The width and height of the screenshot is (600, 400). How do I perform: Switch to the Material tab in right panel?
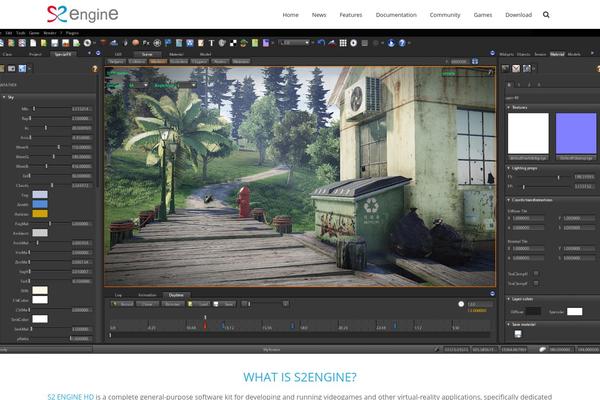(557, 54)
